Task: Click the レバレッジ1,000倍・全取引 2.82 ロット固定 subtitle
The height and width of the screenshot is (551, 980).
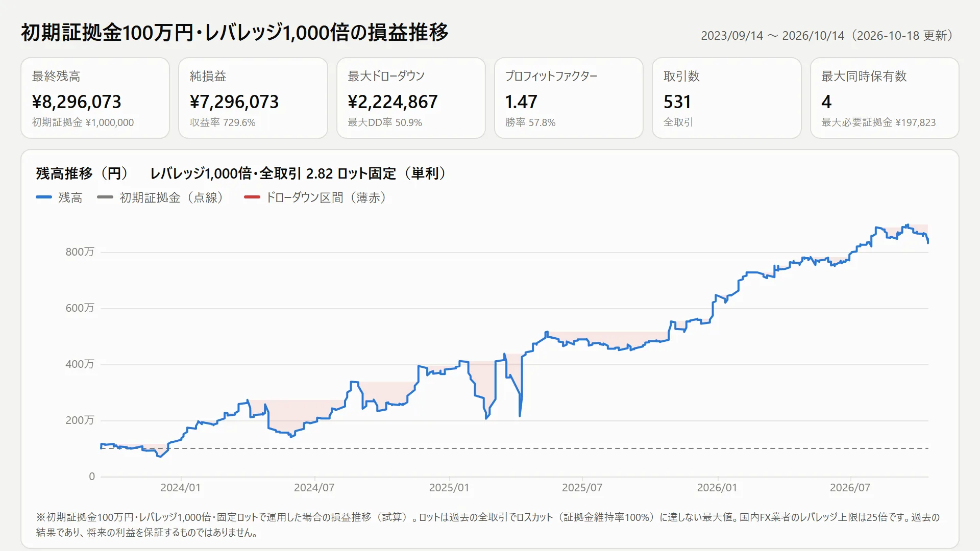Action: coord(300,173)
